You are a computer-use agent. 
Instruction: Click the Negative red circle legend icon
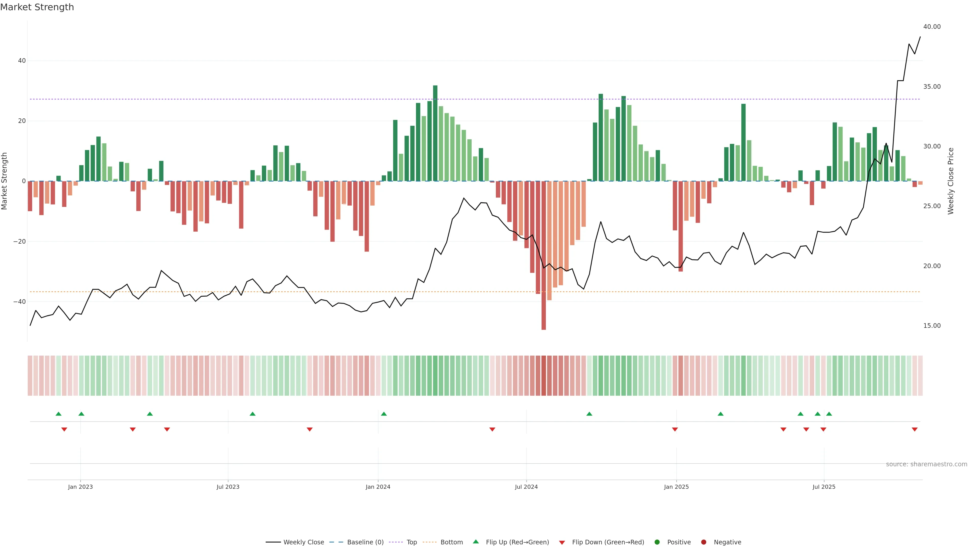[703, 542]
